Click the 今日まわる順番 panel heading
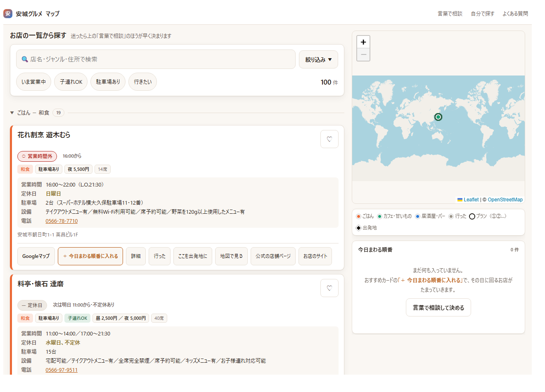Image resolution: width=545 pixels, height=392 pixels. click(x=375, y=250)
